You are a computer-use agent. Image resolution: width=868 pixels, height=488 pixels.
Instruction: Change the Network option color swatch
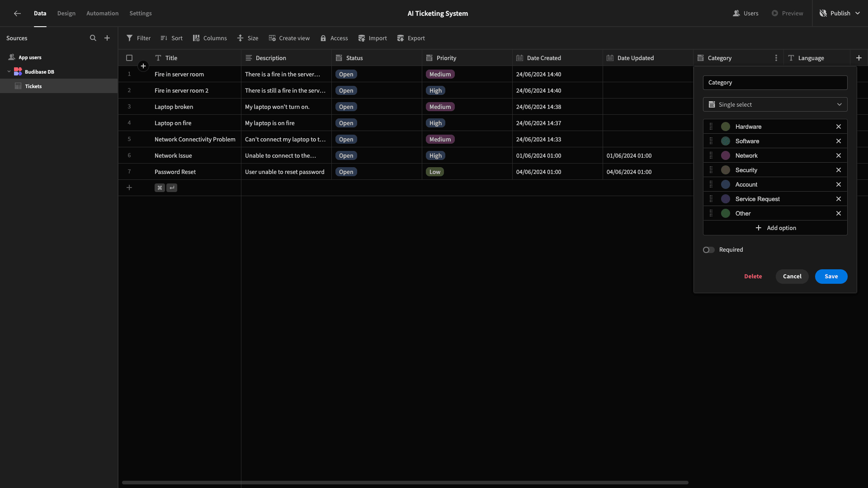tap(726, 155)
